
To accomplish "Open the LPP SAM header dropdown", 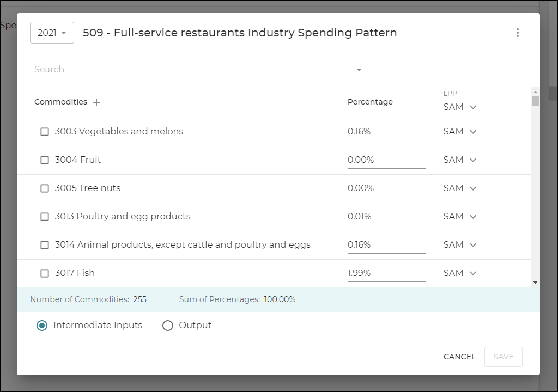I will [x=459, y=107].
